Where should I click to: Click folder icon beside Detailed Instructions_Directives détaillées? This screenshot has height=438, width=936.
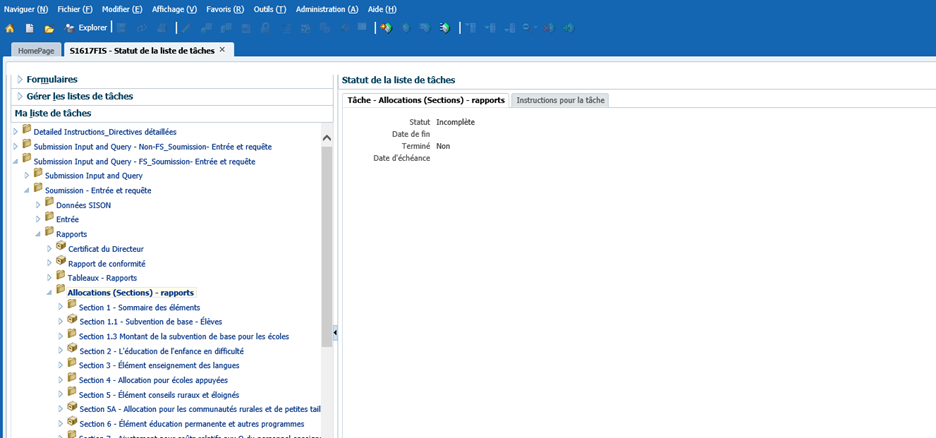(26, 129)
